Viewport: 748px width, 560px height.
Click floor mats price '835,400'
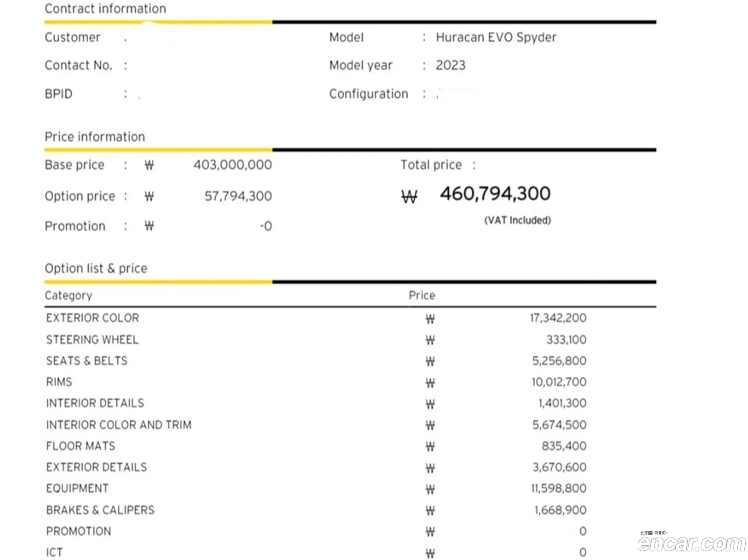[x=564, y=446]
